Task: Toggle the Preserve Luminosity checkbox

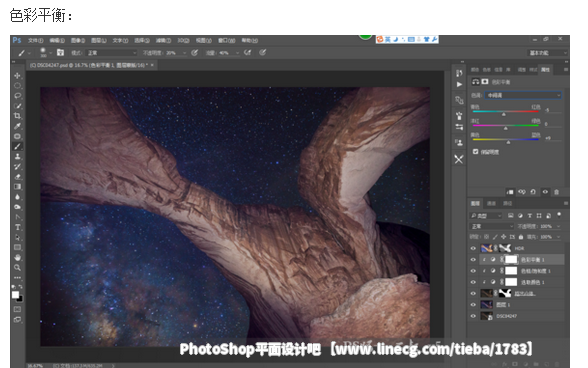Action: [476, 152]
